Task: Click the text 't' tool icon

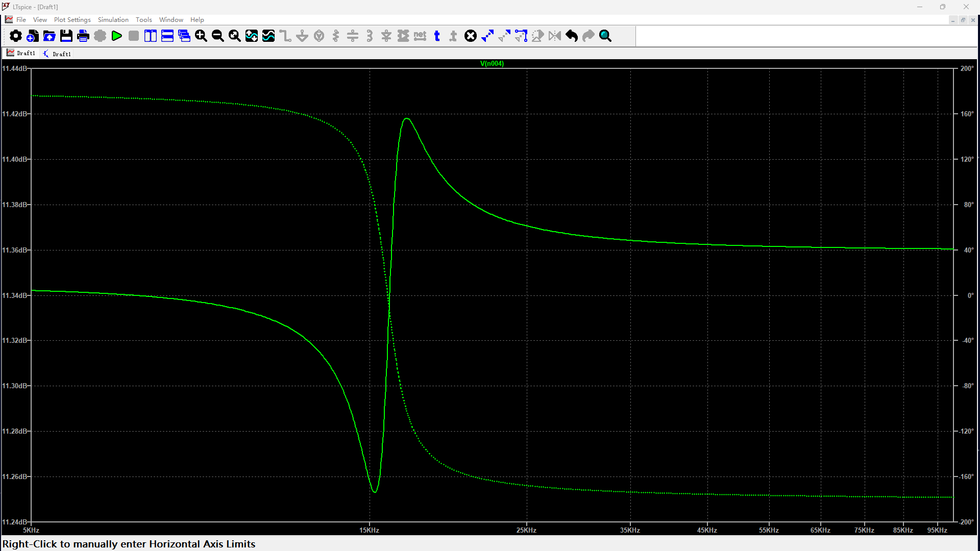Action: 437,36
